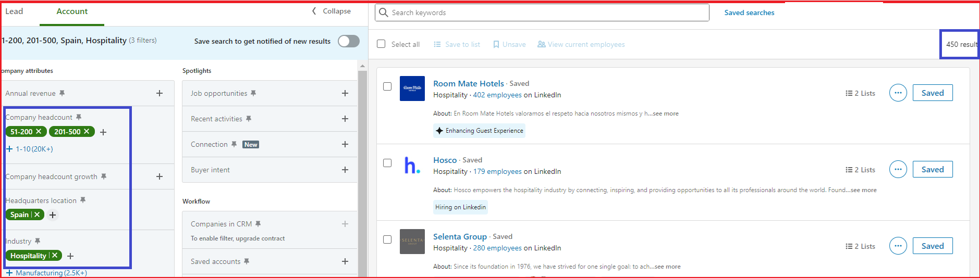The image size is (980, 278).
Task: Open Selenta Group account page
Action: click(x=460, y=236)
